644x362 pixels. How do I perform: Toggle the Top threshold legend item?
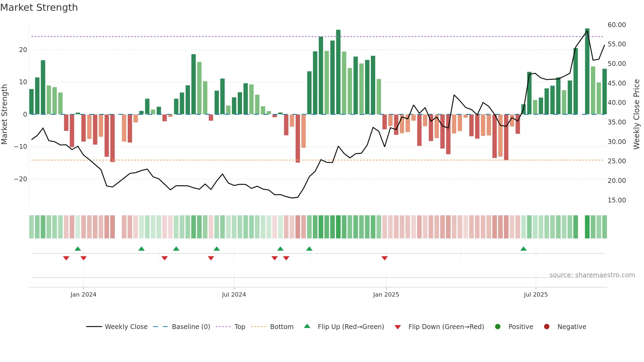point(230,327)
